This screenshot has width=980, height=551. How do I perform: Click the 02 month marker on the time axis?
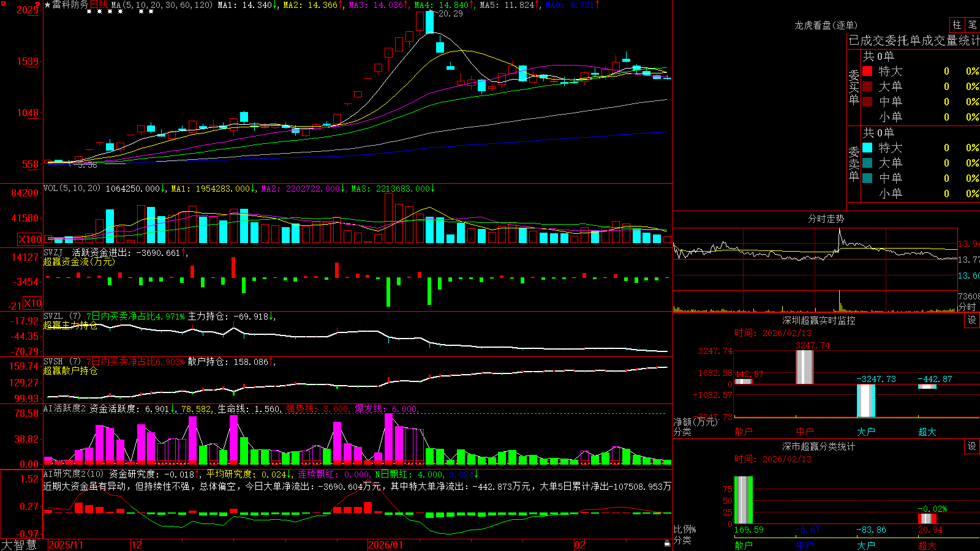click(580, 545)
